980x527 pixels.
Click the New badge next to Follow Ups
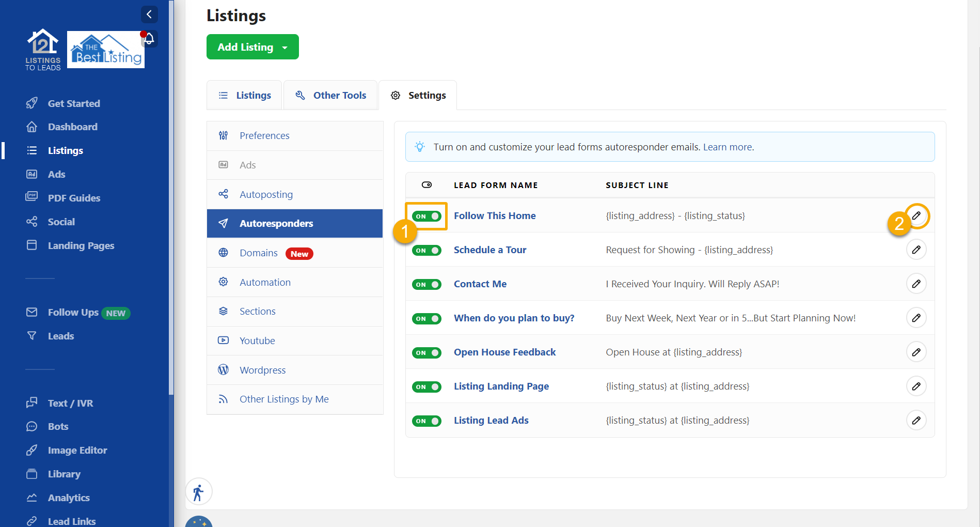pyautogui.click(x=116, y=313)
